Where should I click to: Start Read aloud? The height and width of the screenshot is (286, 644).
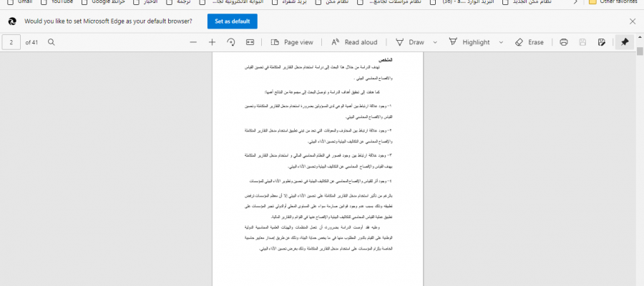coord(354,42)
